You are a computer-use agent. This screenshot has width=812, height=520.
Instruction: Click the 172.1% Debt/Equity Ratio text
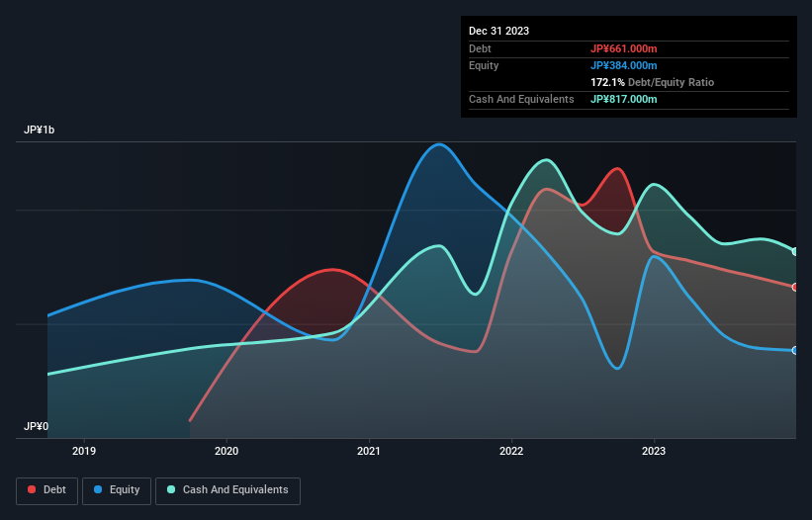(x=652, y=82)
